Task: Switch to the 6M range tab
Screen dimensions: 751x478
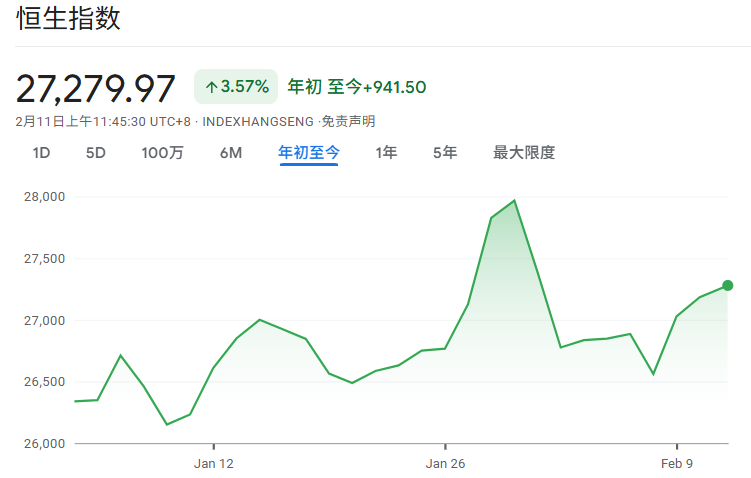Action: (231, 153)
